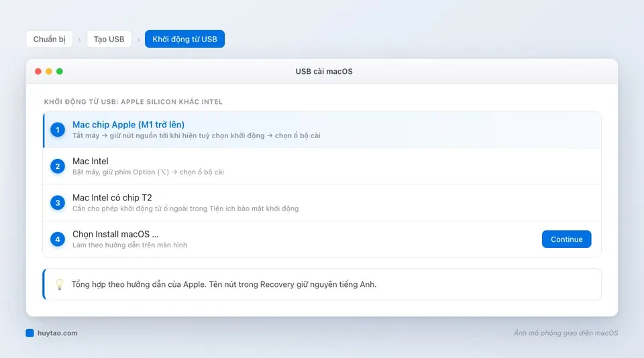Screen dimensions: 644x358
Task: Select the Mac Intel row
Action: point(323,166)
